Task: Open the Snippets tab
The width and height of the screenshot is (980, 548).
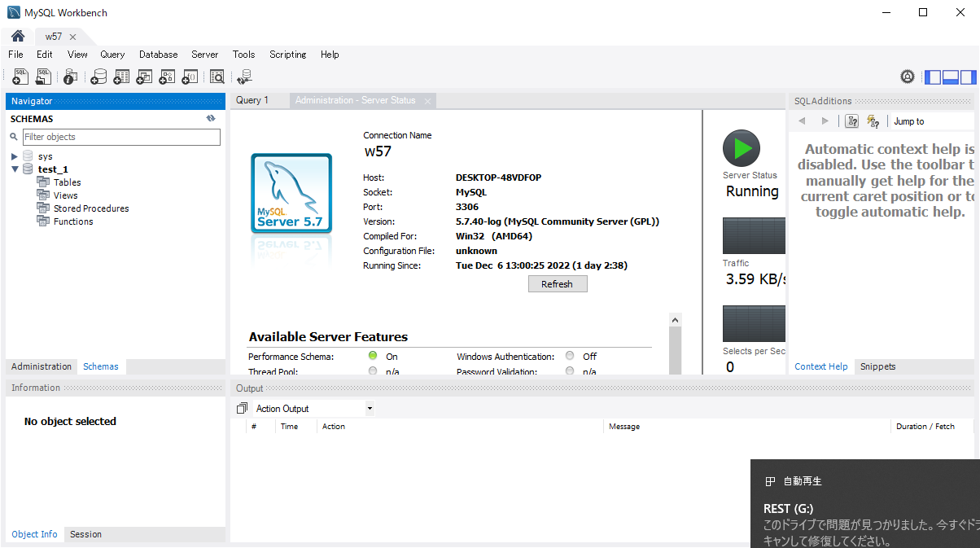Action: pyautogui.click(x=878, y=366)
